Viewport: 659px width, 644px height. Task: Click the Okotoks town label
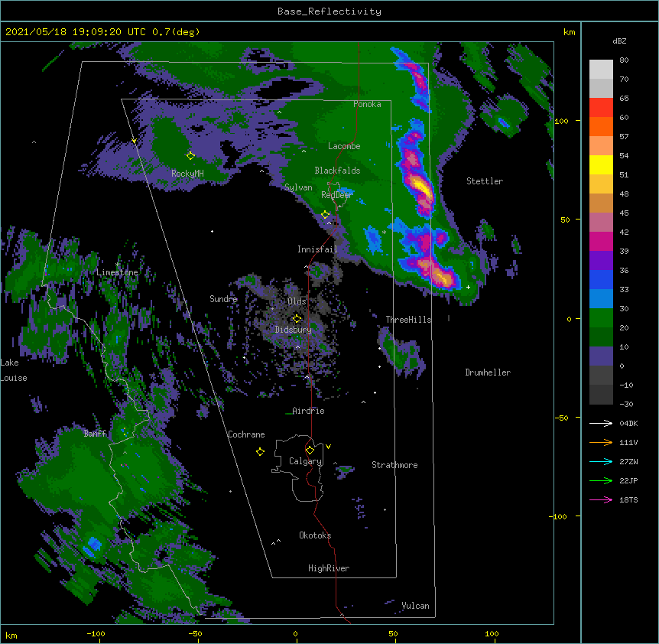coord(315,535)
